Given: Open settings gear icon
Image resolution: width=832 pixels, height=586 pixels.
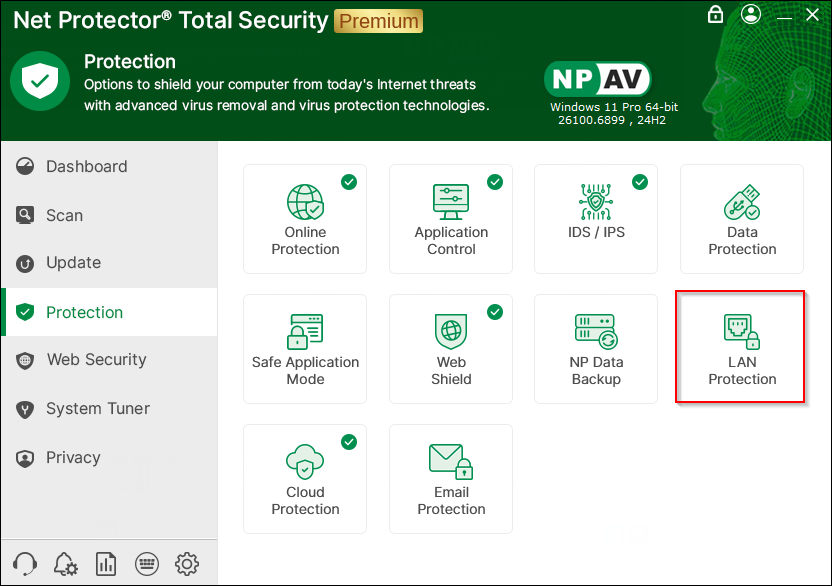Looking at the screenshot, I should click(x=187, y=563).
